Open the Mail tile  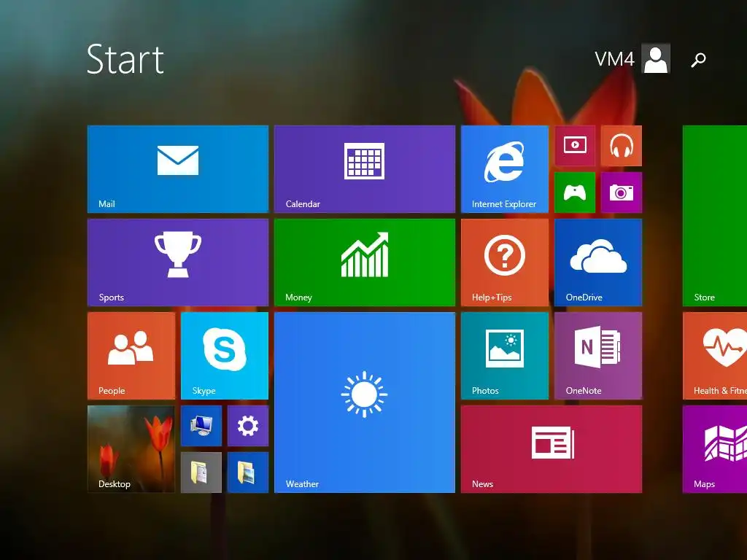178,169
